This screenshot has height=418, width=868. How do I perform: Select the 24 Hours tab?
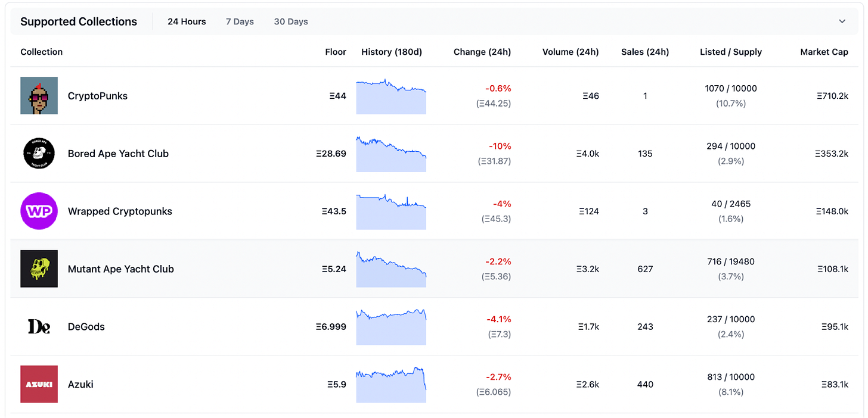[x=187, y=21]
